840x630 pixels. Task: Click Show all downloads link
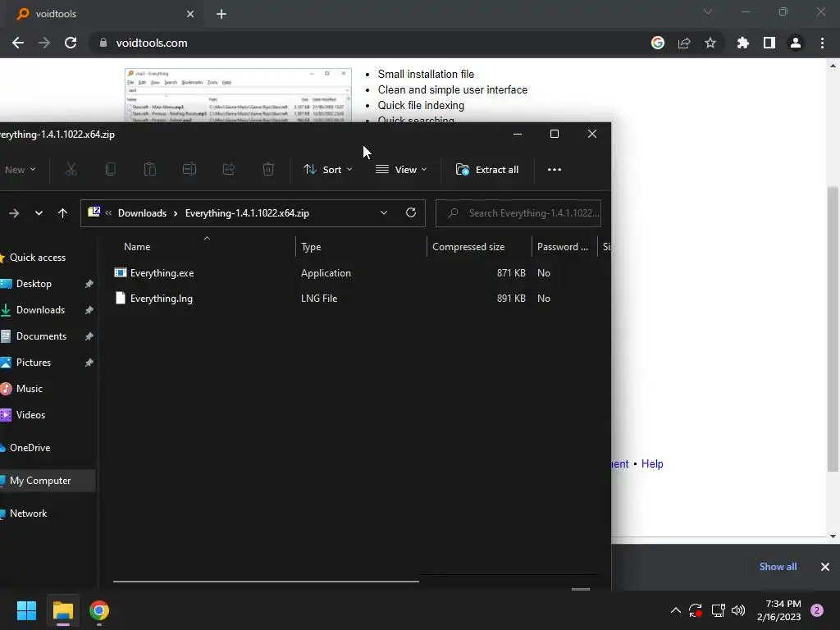coord(778,567)
